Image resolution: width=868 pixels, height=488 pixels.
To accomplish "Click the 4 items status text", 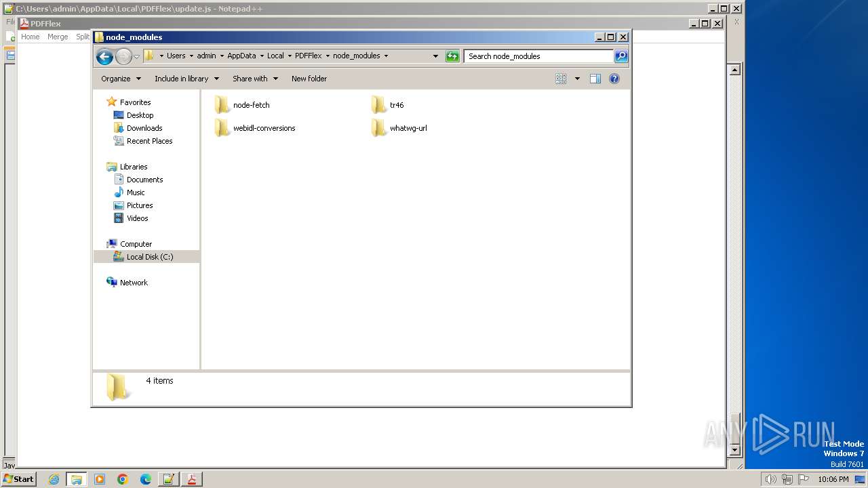I will [159, 381].
